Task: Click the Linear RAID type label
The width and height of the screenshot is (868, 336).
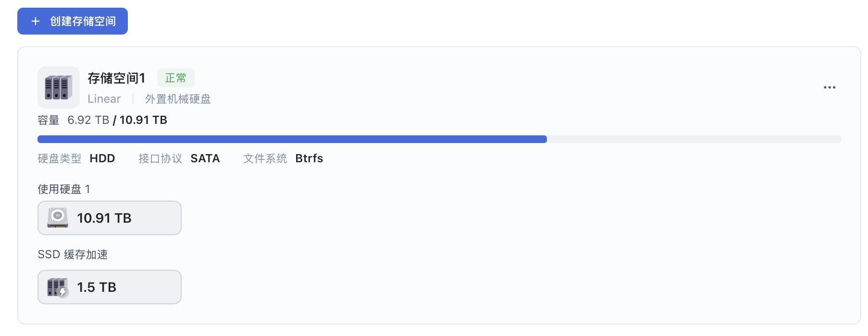Action: click(104, 99)
